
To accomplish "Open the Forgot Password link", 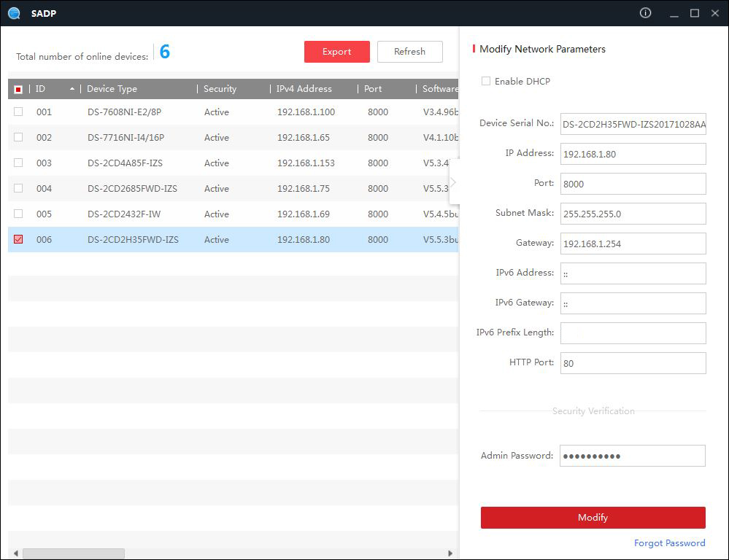I will 669,543.
